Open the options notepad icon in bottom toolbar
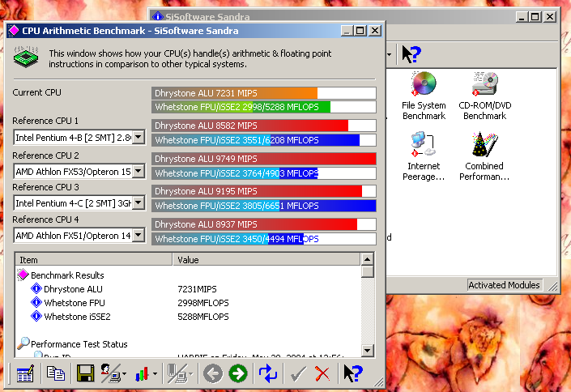571x392 pixels. click(25, 373)
